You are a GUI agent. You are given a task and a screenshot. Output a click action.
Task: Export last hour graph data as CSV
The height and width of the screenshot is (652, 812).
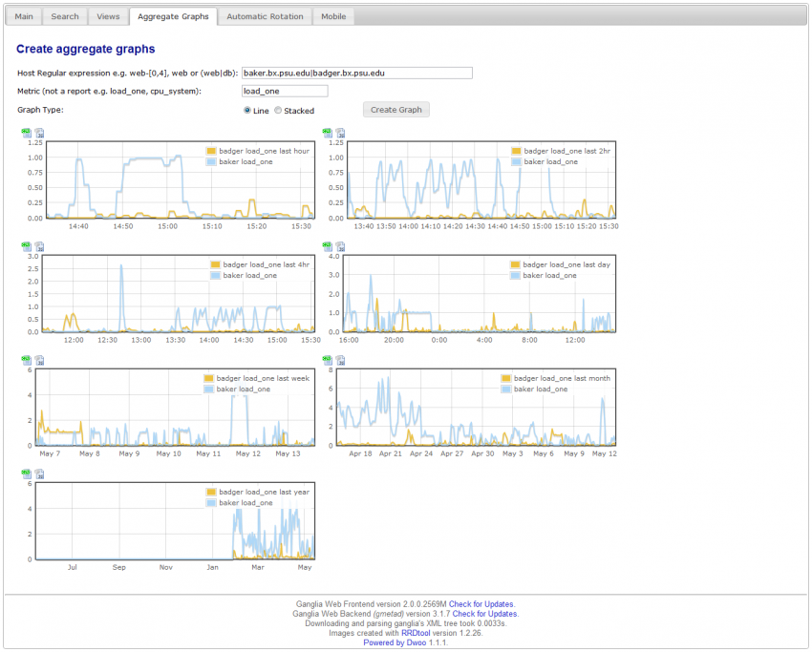coord(26,134)
